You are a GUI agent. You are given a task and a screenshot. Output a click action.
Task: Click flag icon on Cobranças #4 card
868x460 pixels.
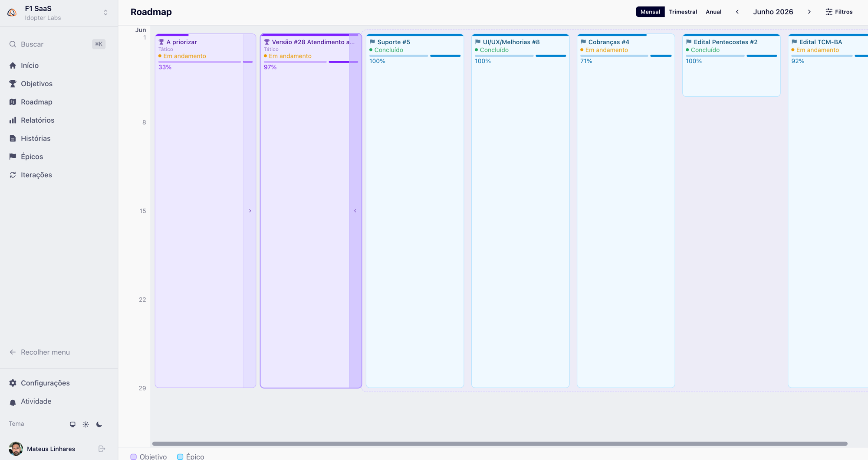(583, 42)
